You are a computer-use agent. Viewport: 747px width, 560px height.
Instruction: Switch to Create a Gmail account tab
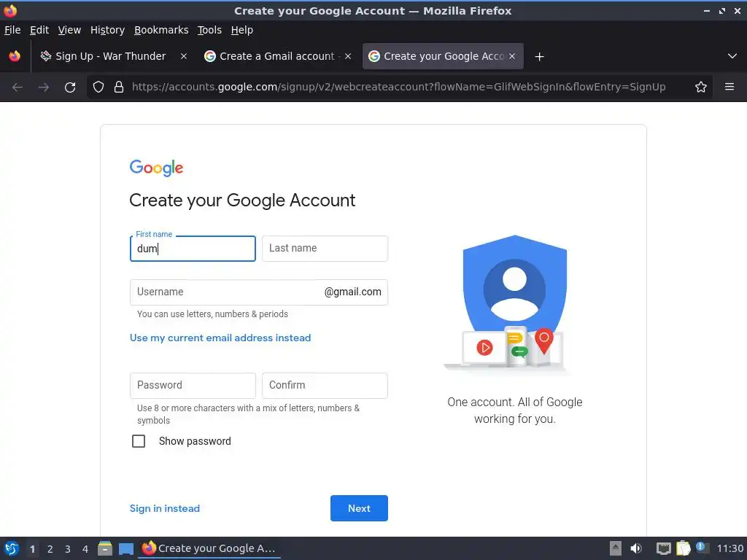point(278,56)
